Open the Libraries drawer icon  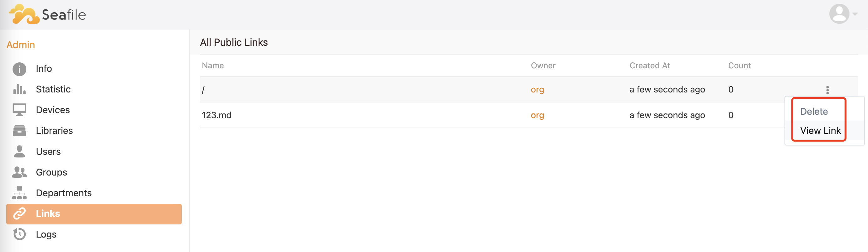click(x=19, y=130)
